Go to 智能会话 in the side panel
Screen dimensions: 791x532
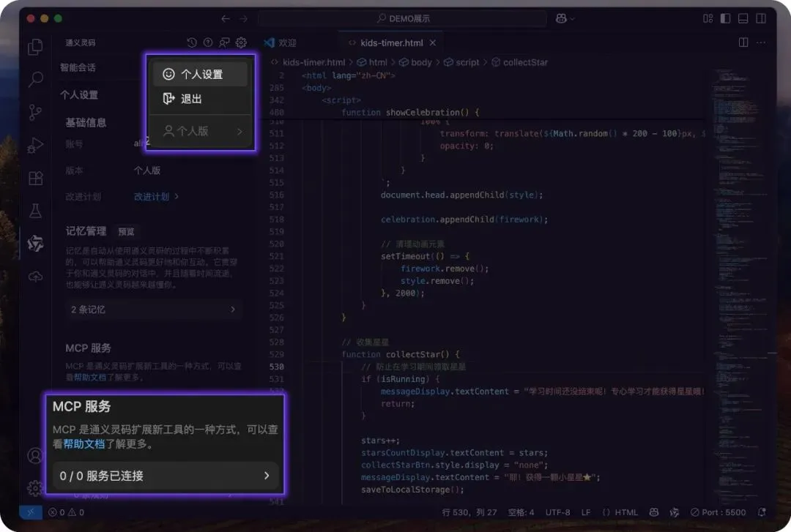pyautogui.click(x=78, y=67)
